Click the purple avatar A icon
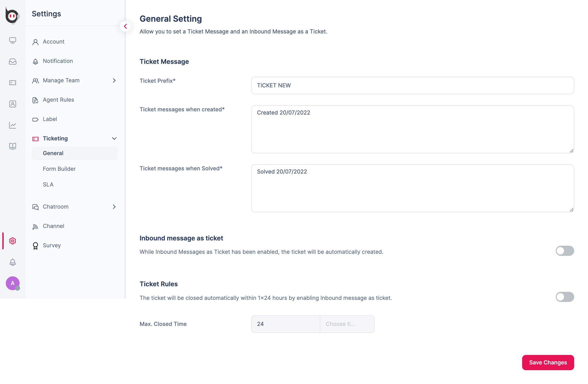 (13, 283)
